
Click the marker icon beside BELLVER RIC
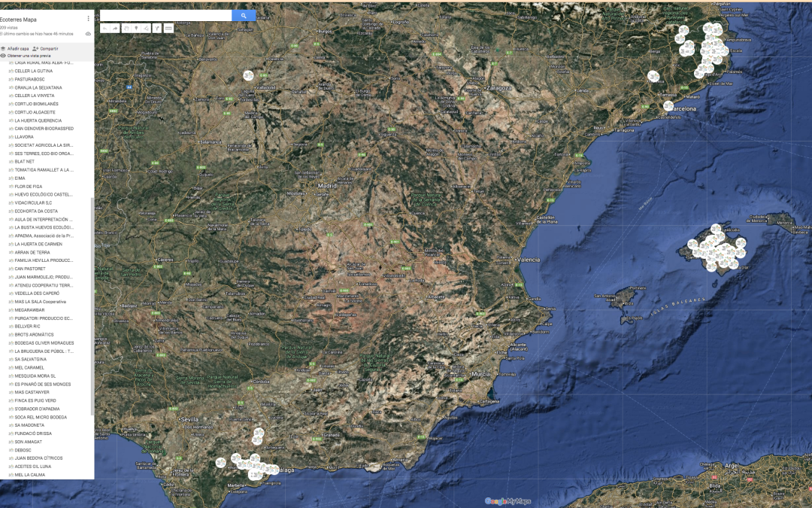pos(11,327)
